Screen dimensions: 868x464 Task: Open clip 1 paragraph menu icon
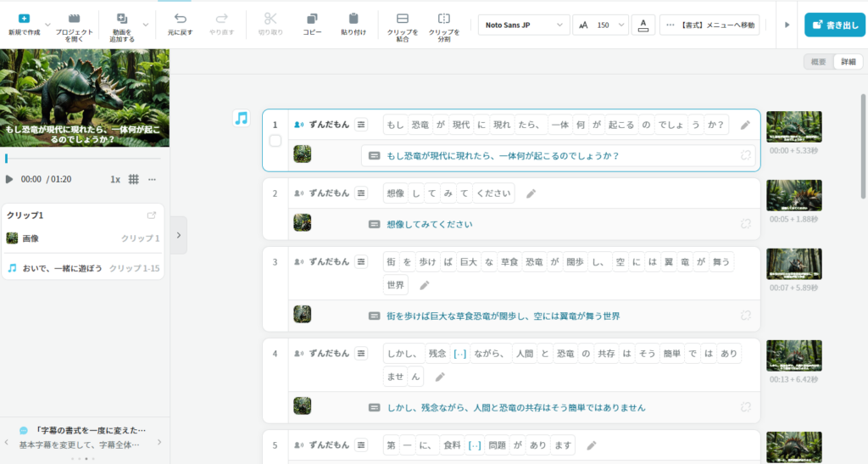[361, 125]
